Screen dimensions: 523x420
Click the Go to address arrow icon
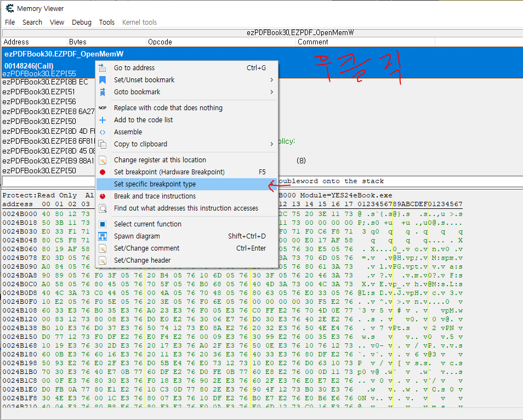(x=103, y=68)
